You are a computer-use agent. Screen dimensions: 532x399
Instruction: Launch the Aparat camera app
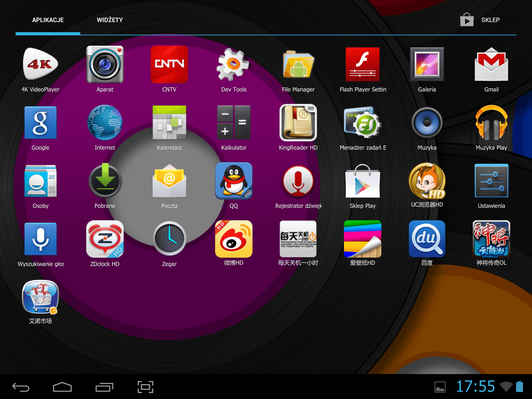[105, 64]
